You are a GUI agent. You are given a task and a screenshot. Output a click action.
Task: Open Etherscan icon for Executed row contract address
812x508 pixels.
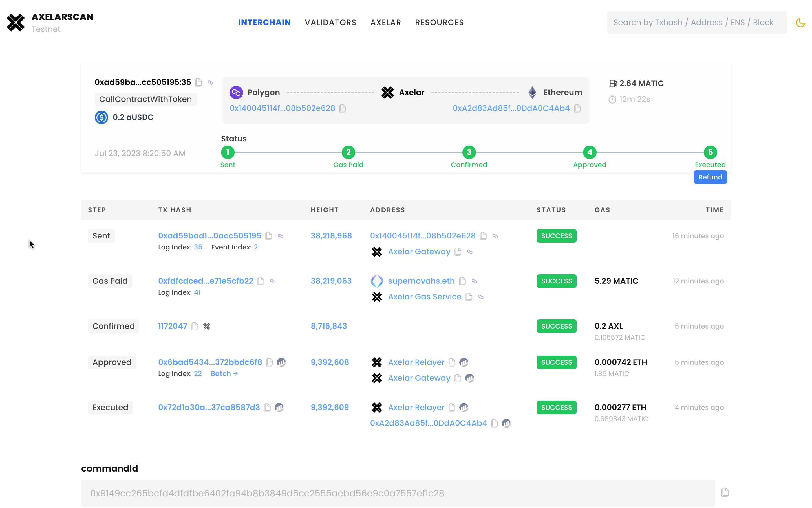click(x=506, y=423)
